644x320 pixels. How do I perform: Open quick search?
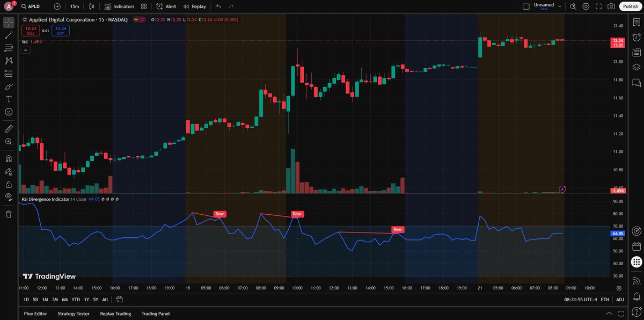(x=573, y=6)
